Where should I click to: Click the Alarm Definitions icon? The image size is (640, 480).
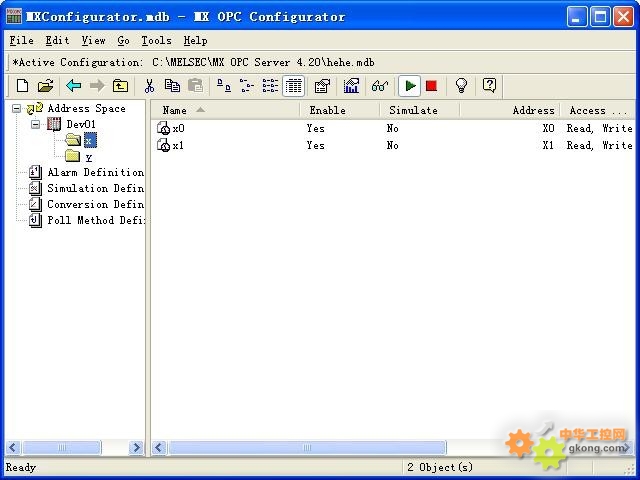[36, 172]
